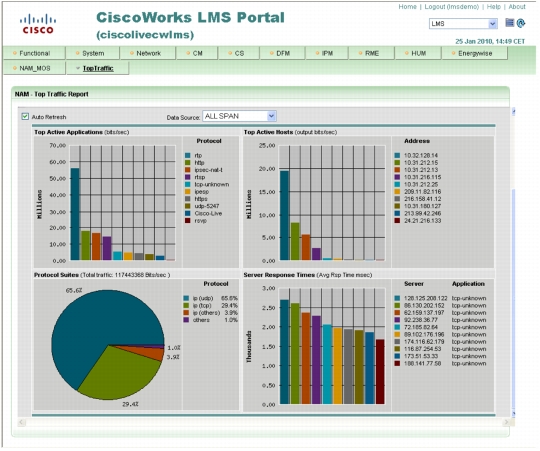Image resolution: width=540 pixels, height=451 pixels.
Task: Click the NAM - Top Traffic Report title
Action: [x=52, y=94]
